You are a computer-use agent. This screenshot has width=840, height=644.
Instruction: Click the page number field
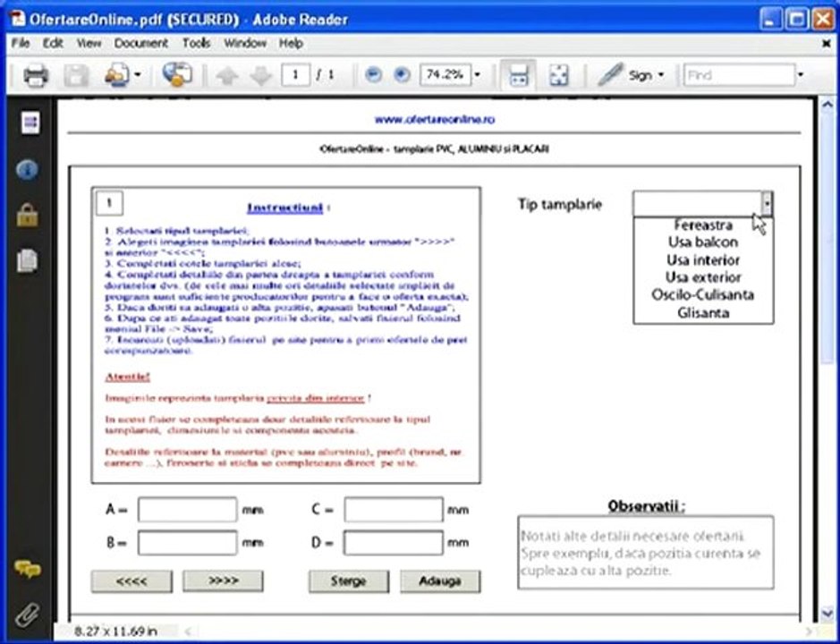tap(295, 75)
